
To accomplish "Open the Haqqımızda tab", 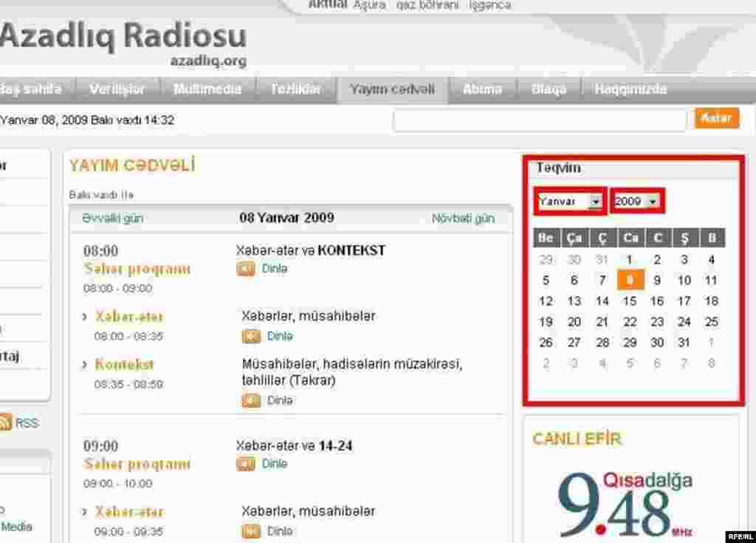I will point(630,89).
